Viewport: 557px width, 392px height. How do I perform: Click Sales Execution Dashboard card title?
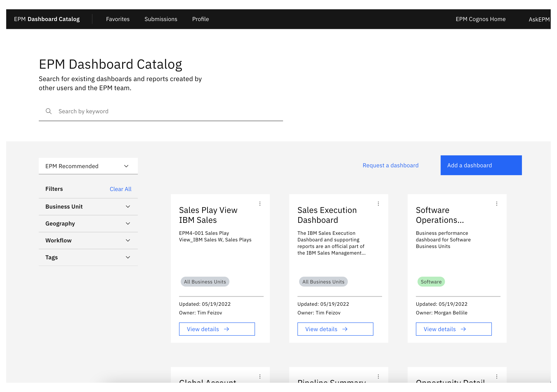click(327, 215)
